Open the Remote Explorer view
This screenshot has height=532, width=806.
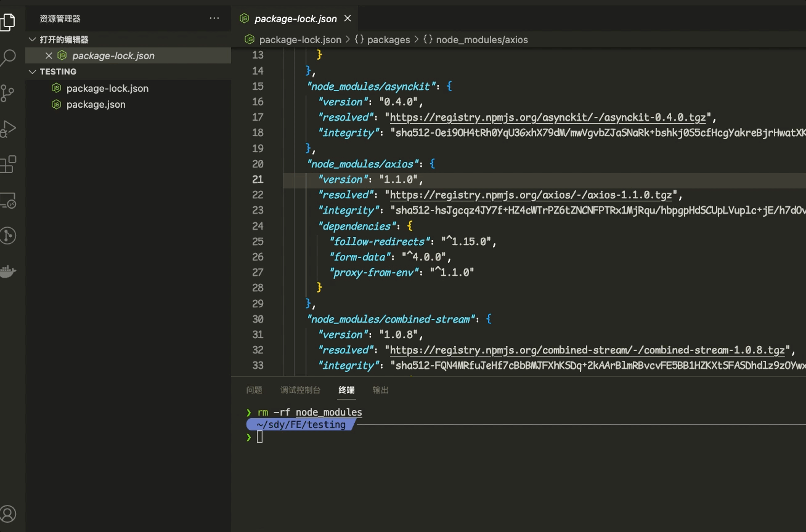click(7, 200)
